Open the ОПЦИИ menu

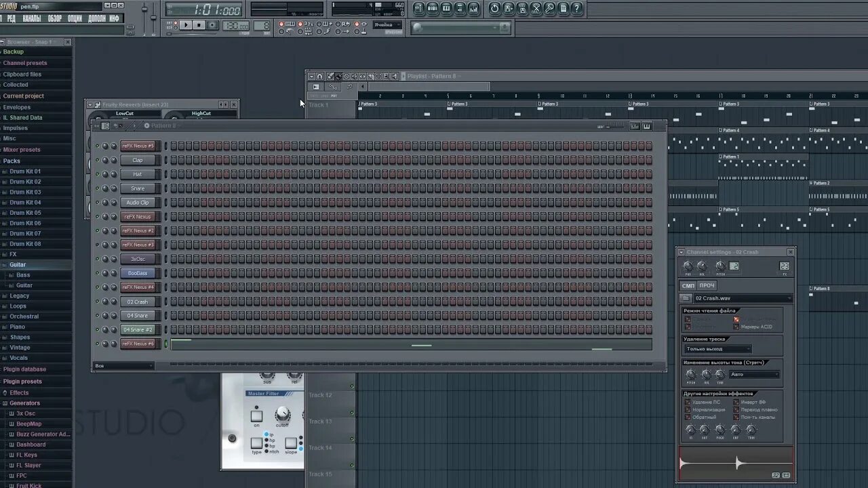click(75, 18)
